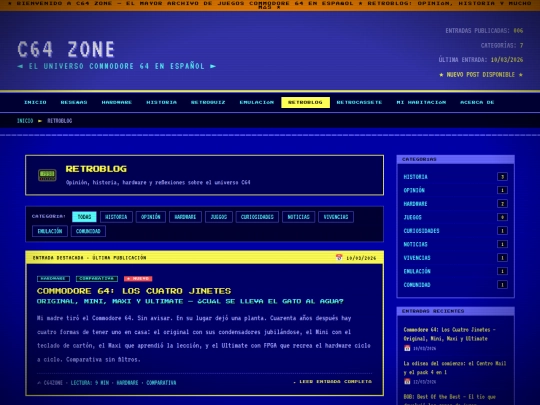Go to the HARDWARE navigation section
540x405 pixels.
[x=117, y=102]
